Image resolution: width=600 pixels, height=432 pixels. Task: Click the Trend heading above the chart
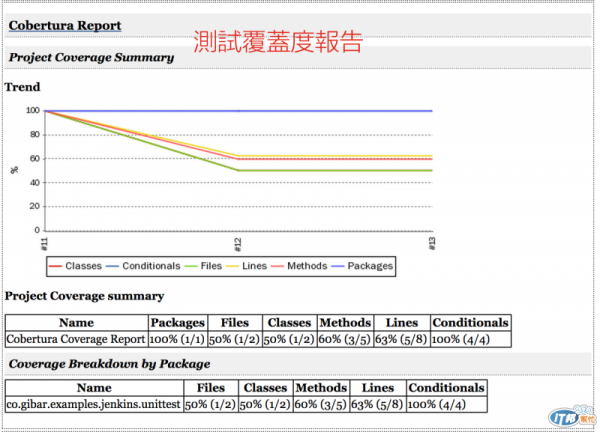point(22,87)
